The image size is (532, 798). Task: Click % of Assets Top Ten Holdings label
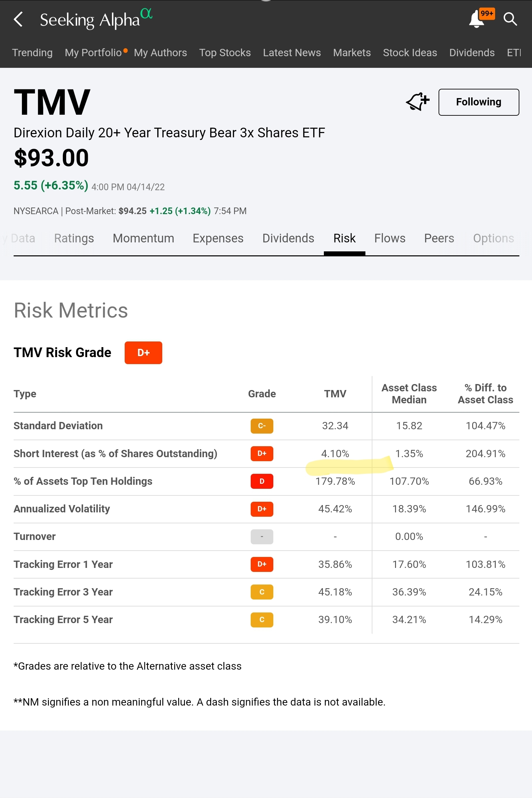[x=83, y=481]
